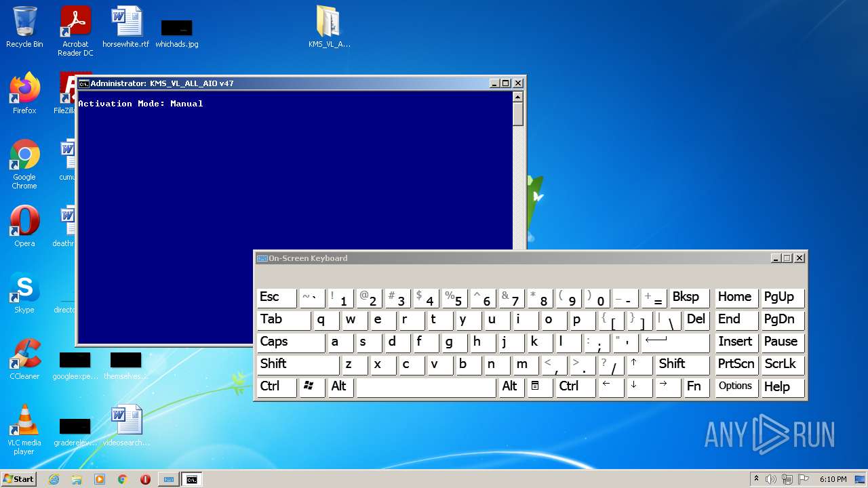
Task: Launch Firefox from the desktop
Action: coord(24,94)
